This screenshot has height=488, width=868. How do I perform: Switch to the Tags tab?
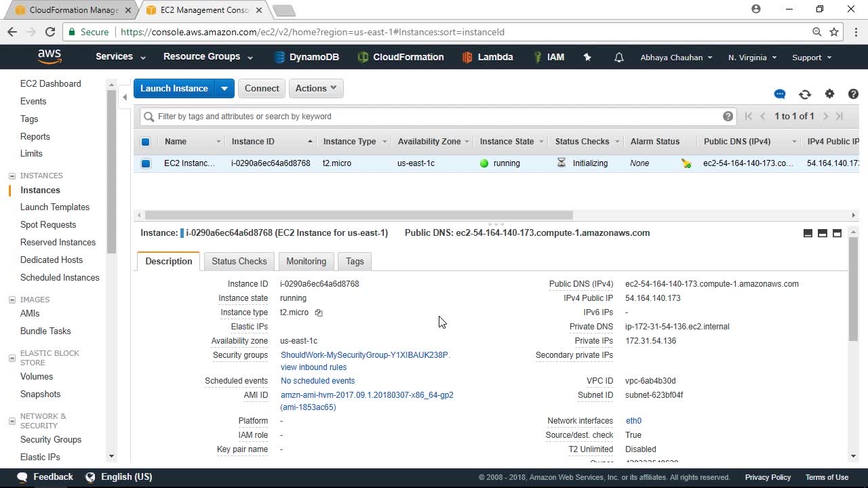pos(355,262)
